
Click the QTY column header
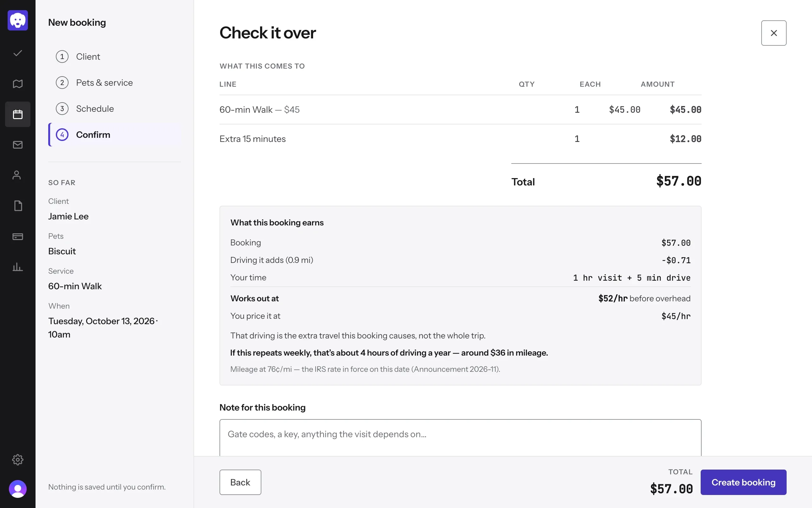527,84
